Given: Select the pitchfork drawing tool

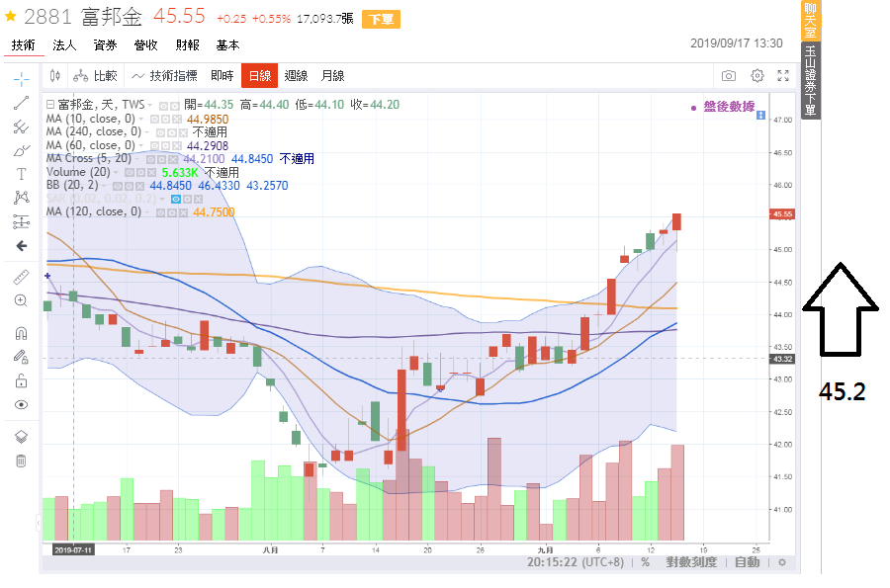Looking at the screenshot, I should point(21,126).
